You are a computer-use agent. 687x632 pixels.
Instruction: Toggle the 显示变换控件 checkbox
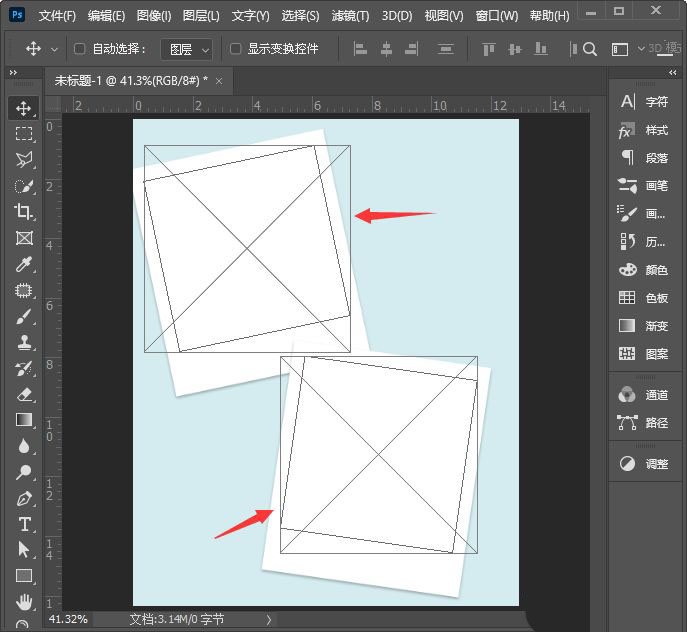click(x=236, y=49)
